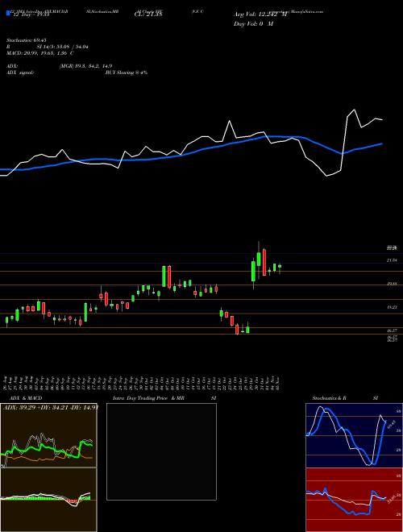Screen dimensions: 403x532
Task: Open the red RSI mini chart
Action: 354,500
